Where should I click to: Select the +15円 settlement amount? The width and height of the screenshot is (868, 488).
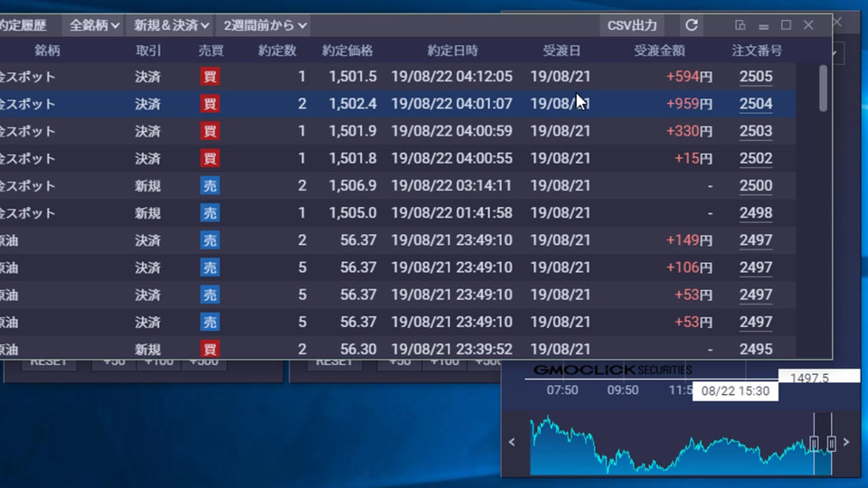point(693,158)
